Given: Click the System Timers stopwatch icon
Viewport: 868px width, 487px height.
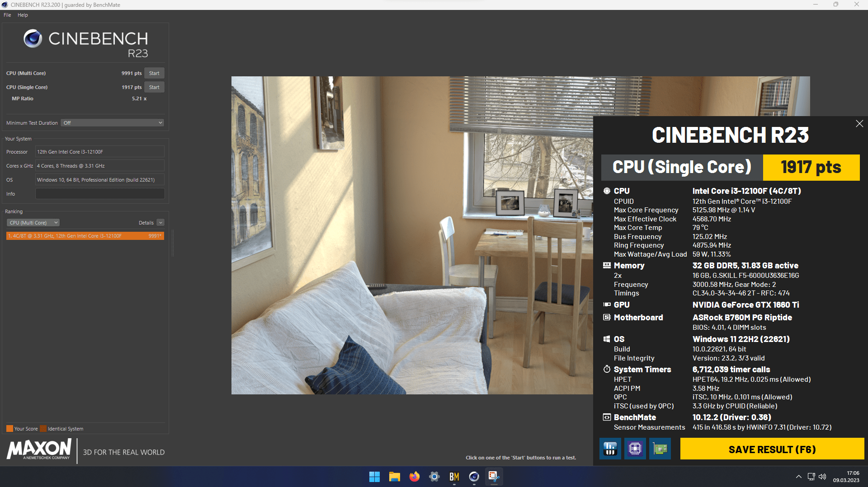Looking at the screenshot, I should coord(607,370).
